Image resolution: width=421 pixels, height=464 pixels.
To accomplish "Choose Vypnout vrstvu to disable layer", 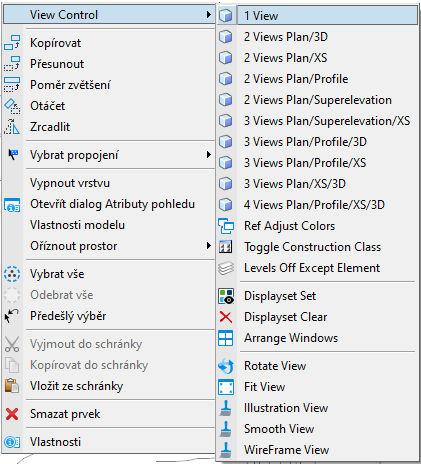I will point(109,183).
